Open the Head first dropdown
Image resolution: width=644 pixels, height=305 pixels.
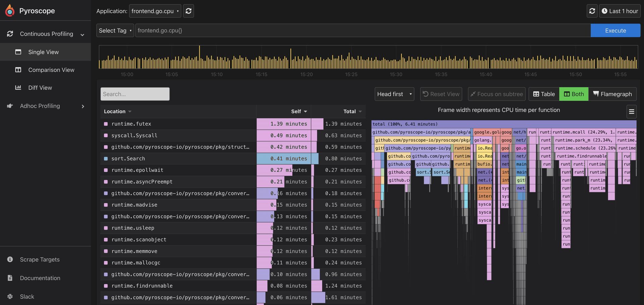394,94
